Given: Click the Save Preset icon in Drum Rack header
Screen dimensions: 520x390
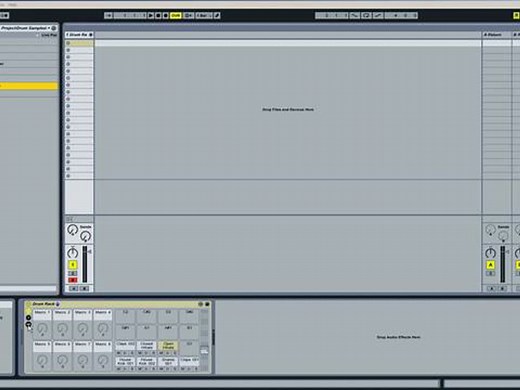Looking at the screenshot, I should 207,304.
